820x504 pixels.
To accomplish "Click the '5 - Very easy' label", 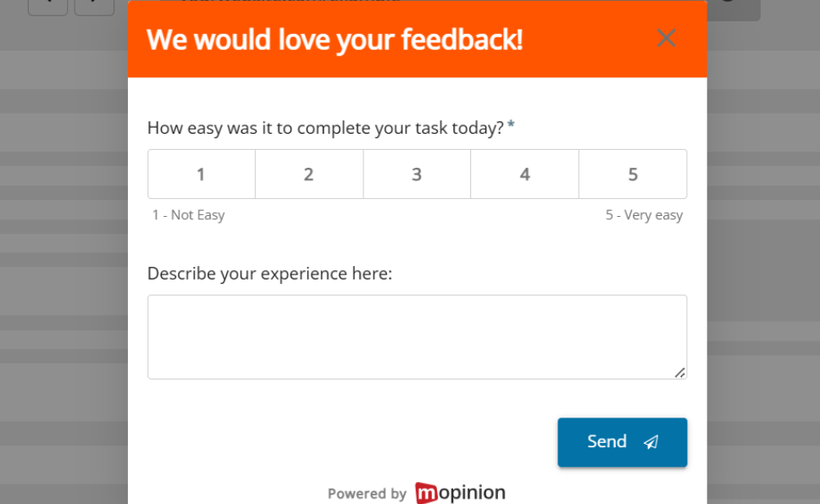I will pyautogui.click(x=644, y=214).
